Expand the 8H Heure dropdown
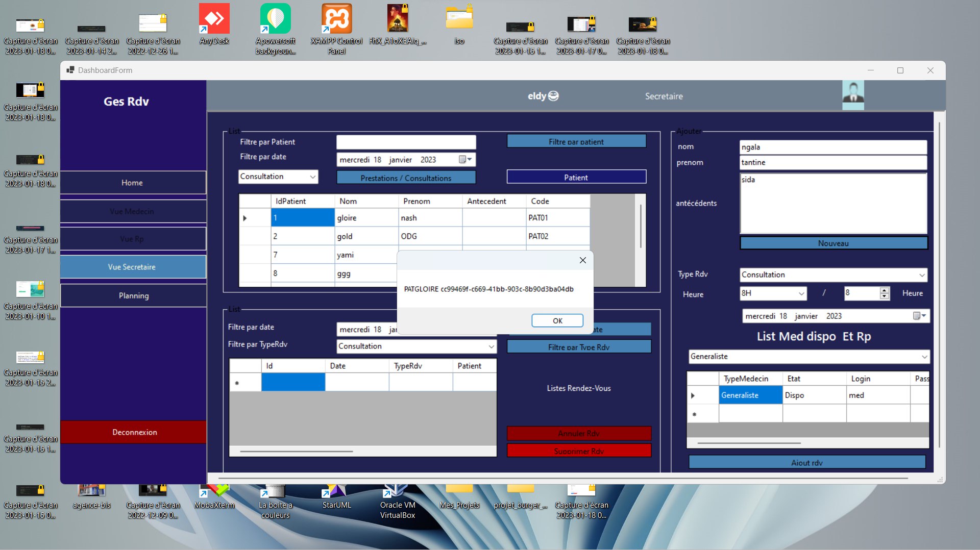Screen dimensions: 980x550 coord(801,293)
